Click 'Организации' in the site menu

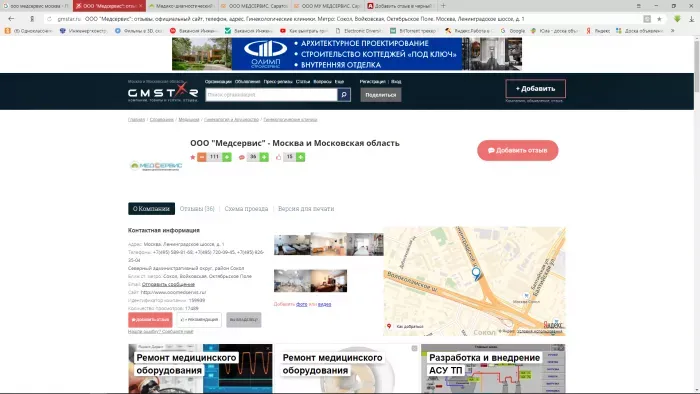click(218, 82)
